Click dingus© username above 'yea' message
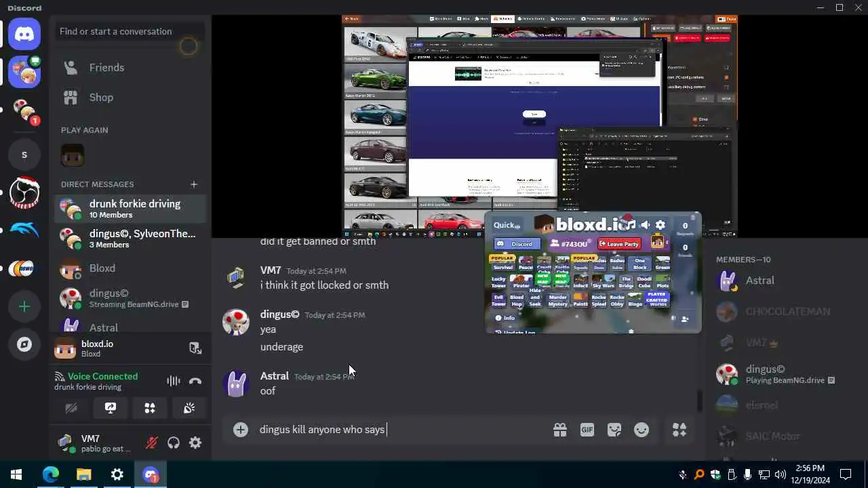 coord(279,314)
